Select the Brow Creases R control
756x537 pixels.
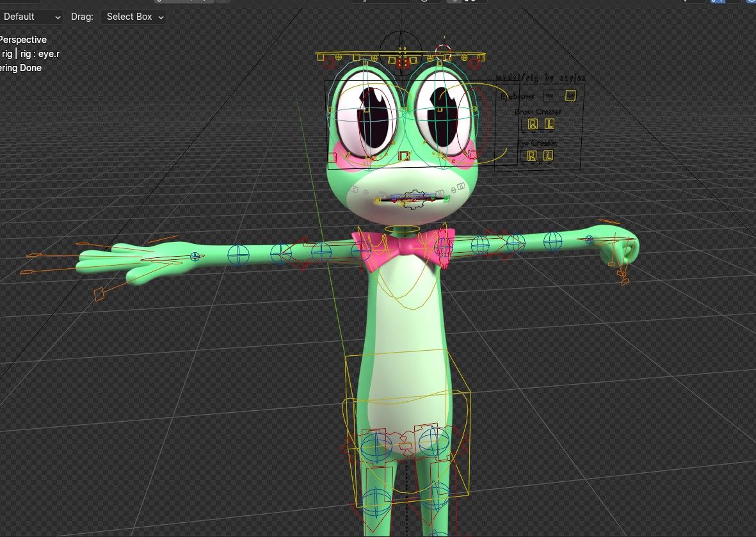tap(533, 124)
